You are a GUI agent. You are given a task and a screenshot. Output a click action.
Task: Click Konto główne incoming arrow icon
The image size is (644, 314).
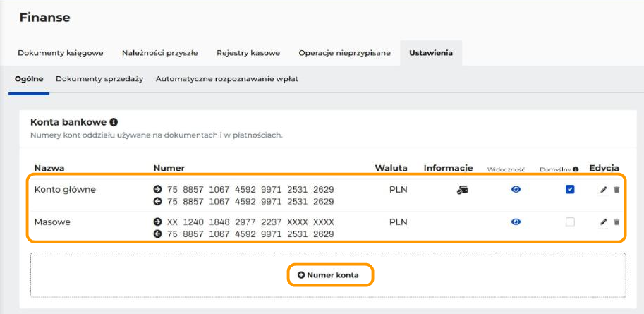coord(157,201)
